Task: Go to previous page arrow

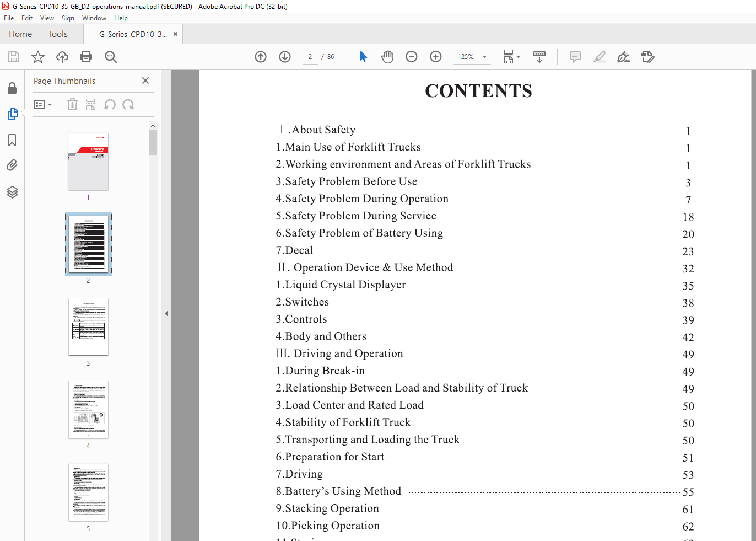Action: [261, 57]
